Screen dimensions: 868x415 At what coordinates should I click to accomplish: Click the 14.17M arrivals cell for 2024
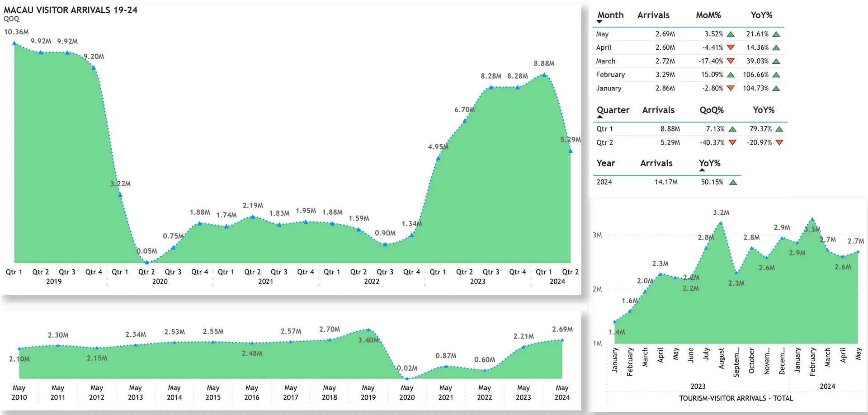point(666,182)
